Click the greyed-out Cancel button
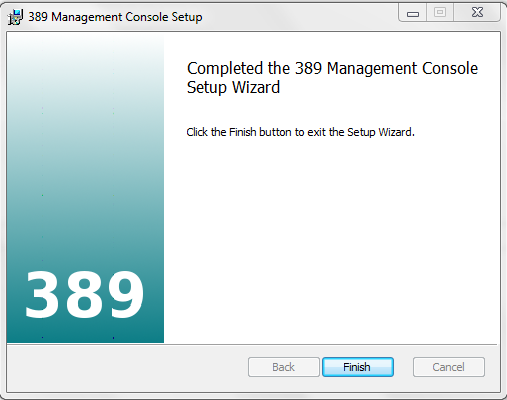Screen dimensions: 507x400 pos(448,367)
